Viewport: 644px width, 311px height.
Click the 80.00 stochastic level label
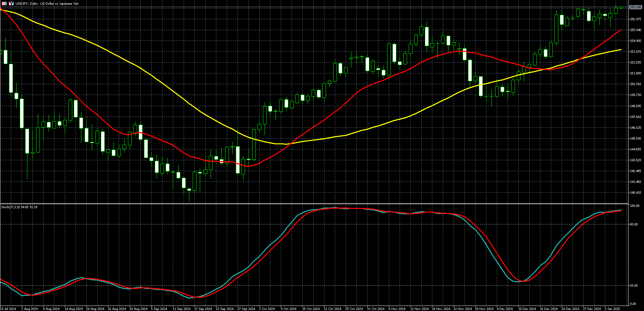coord(634,224)
